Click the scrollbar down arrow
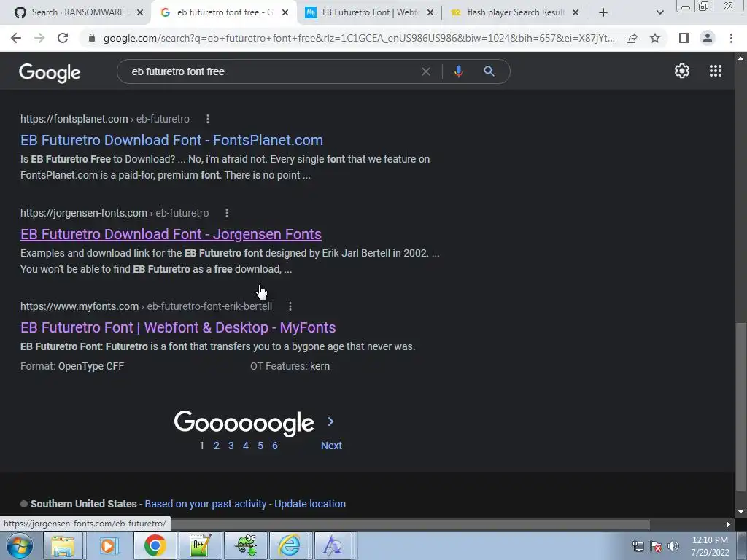Image resolution: width=747 pixels, height=560 pixels. tap(740, 512)
